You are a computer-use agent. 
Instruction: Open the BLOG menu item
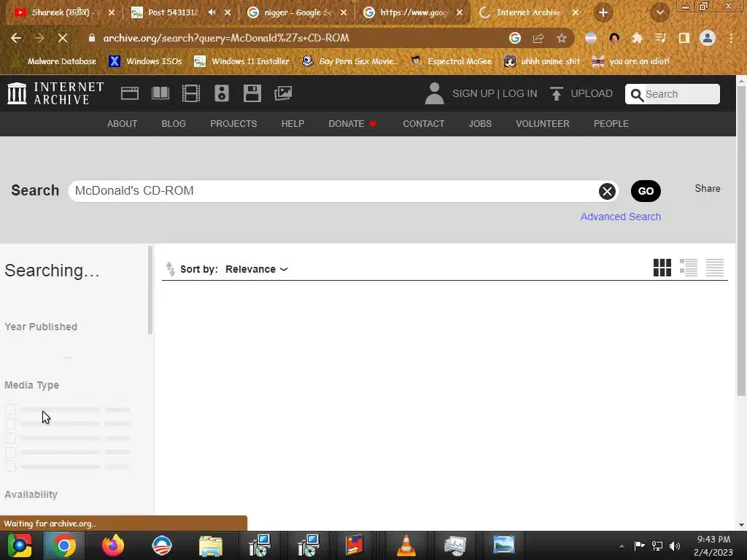click(x=174, y=124)
